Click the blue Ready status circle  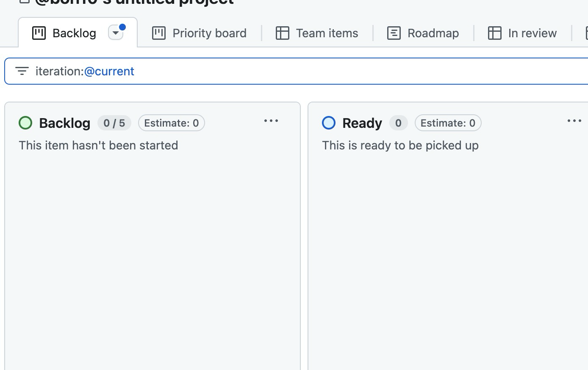pyautogui.click(x=329, y=123)
